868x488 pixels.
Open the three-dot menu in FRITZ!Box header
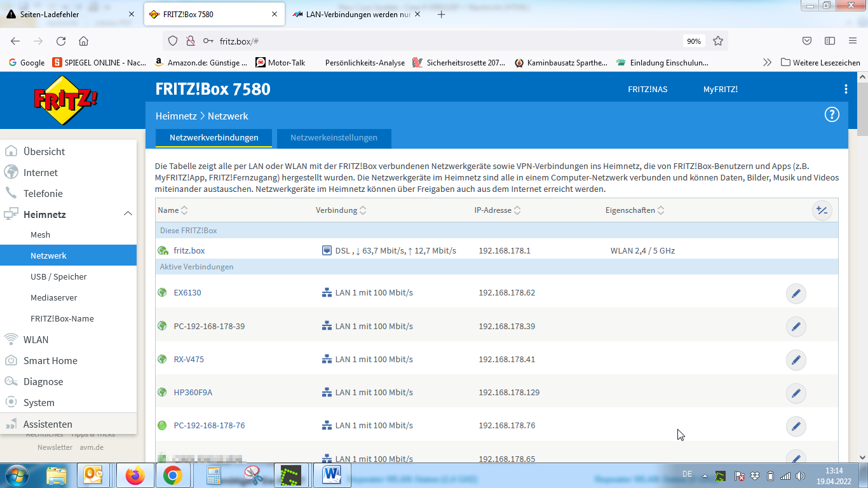(x=846, y=89)
